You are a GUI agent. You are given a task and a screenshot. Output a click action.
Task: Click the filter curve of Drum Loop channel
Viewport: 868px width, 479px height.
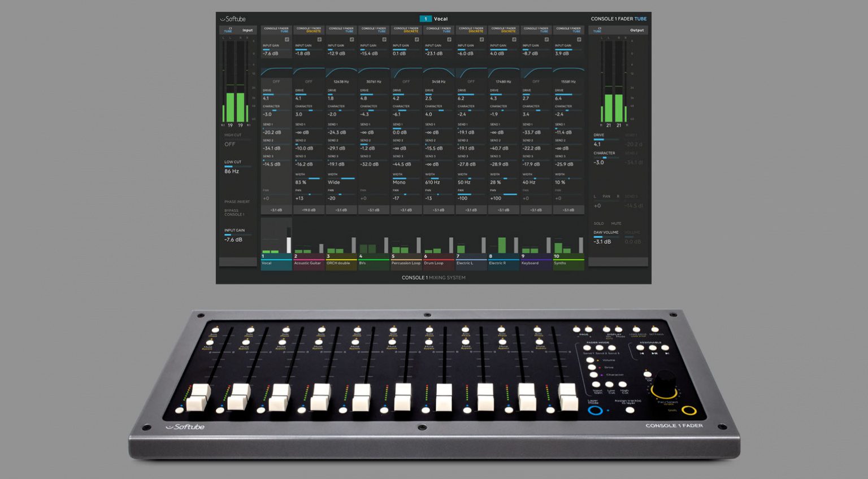point(439,72)
